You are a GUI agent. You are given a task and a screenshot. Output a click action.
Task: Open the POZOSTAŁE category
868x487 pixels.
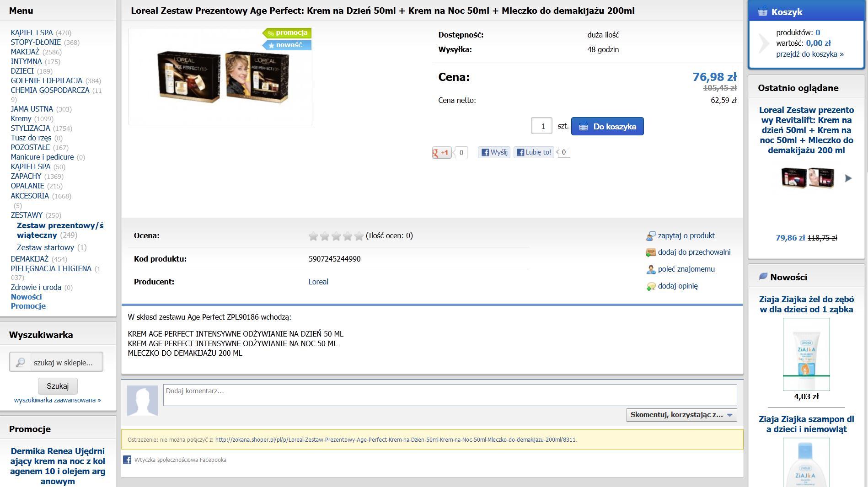[x=30, y=147]
